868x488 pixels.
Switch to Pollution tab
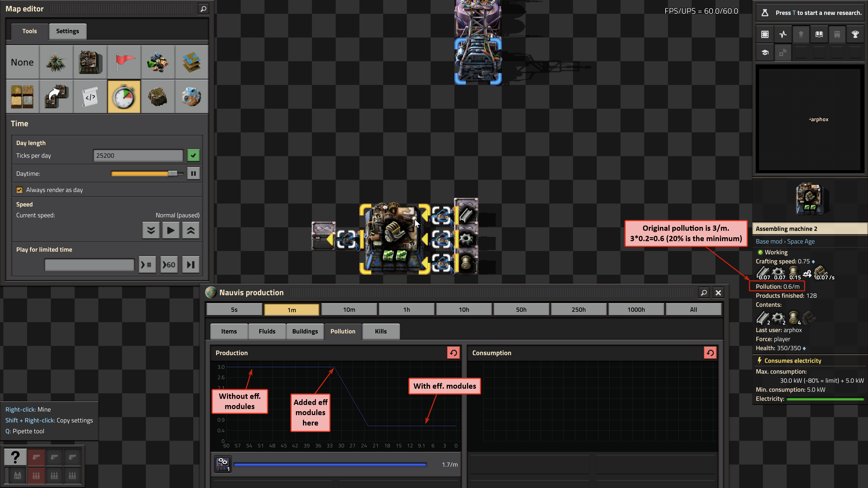pyautogui.click(x=343, y=331)
